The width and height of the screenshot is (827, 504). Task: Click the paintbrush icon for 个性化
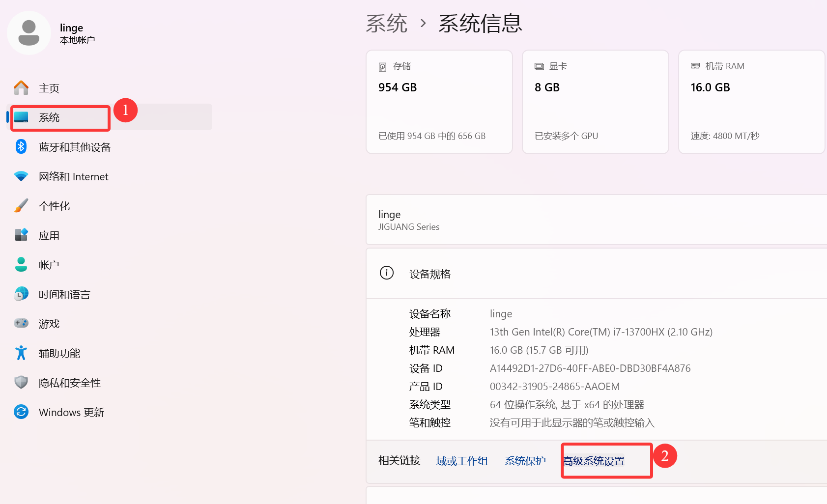(21, 205)
